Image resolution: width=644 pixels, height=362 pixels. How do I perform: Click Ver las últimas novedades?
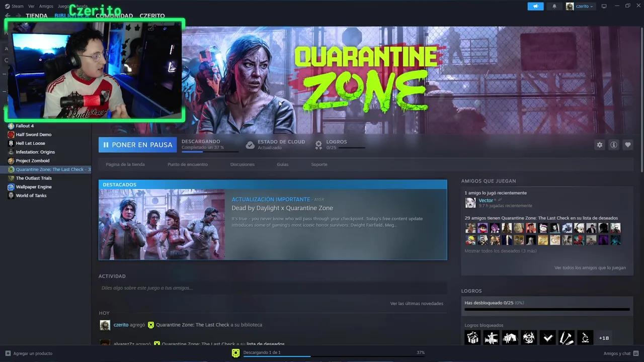[417, 304]
